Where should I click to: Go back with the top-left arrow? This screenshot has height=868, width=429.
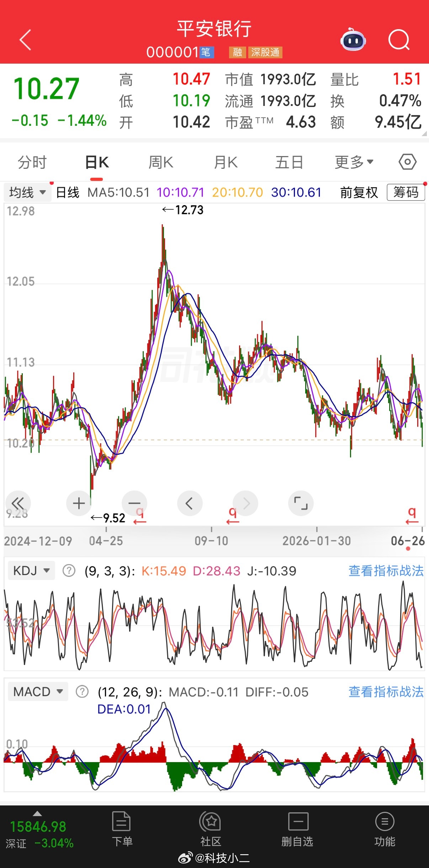25,39
